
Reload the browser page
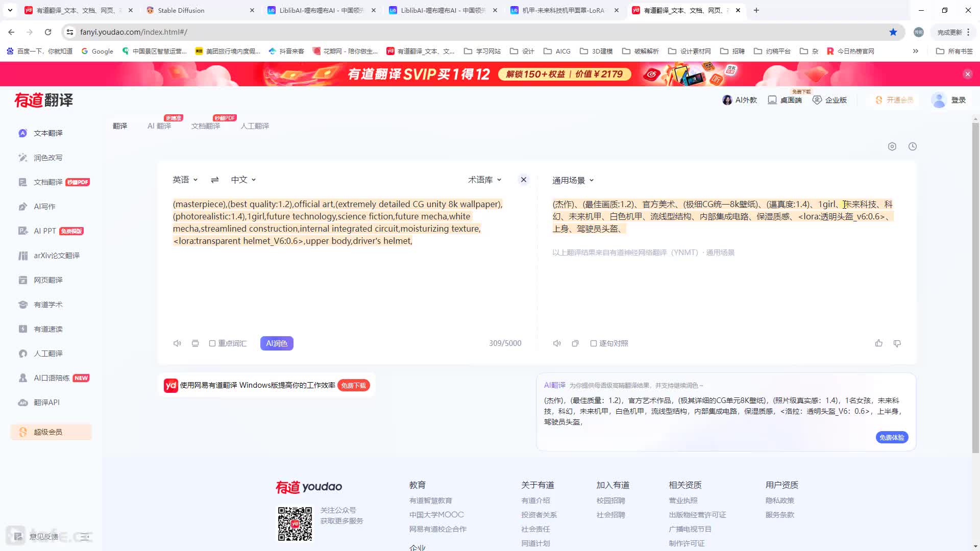[48, 32]
